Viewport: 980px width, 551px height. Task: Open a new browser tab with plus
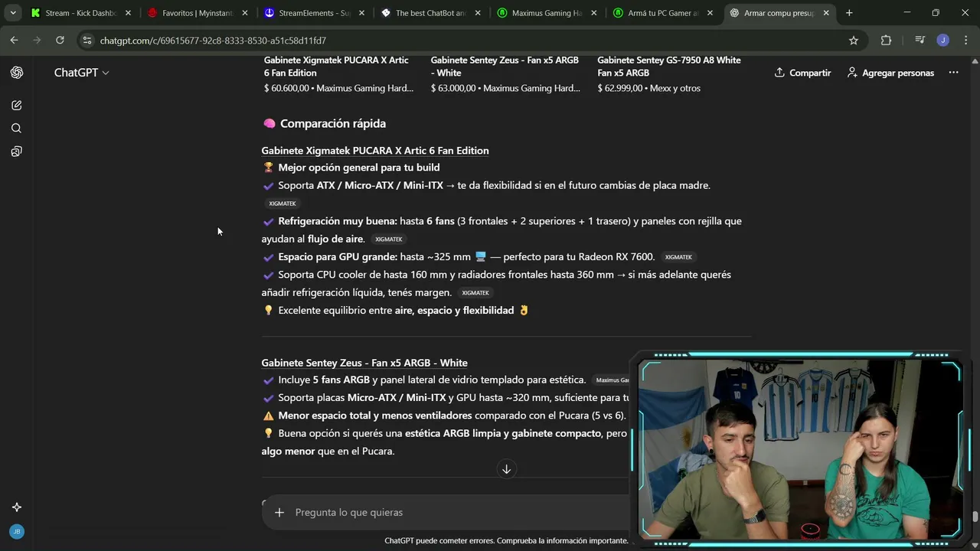(849, 13)
